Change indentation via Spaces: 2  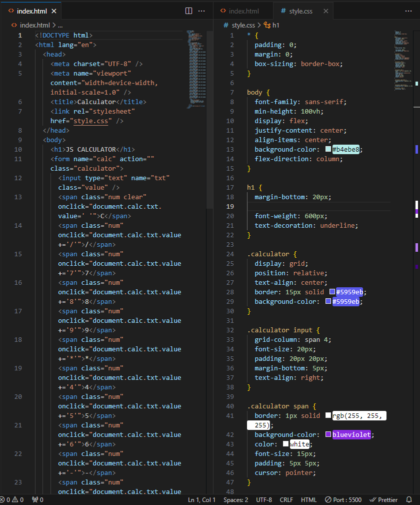tap(236, 499)
